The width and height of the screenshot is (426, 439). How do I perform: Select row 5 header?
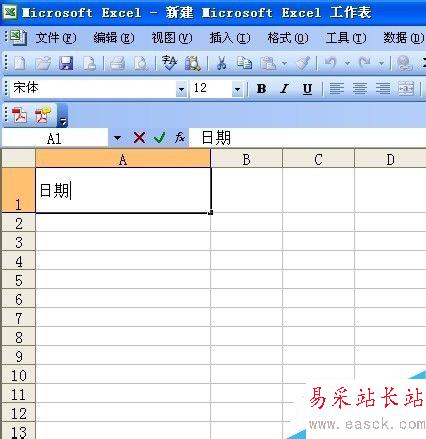click(18, 280)
